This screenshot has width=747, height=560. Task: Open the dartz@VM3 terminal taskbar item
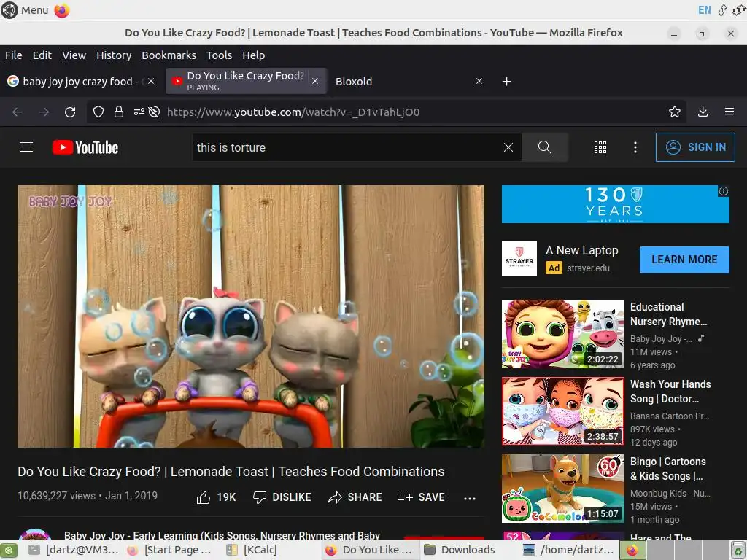(73, 550)
